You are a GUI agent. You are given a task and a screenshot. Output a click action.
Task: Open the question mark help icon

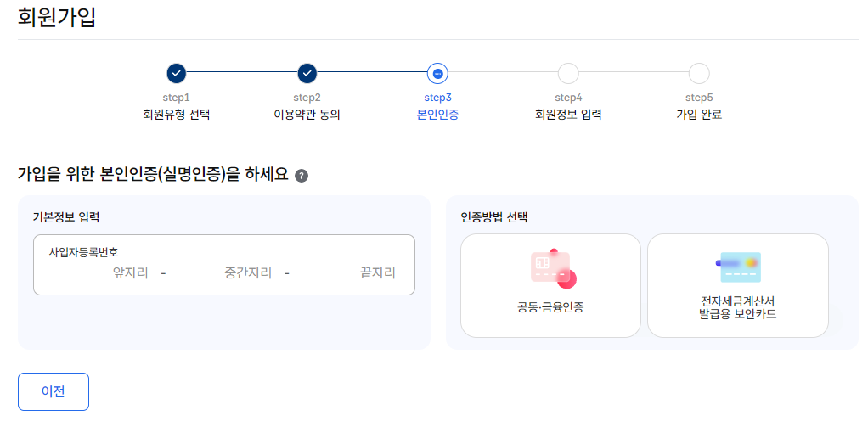302,176
